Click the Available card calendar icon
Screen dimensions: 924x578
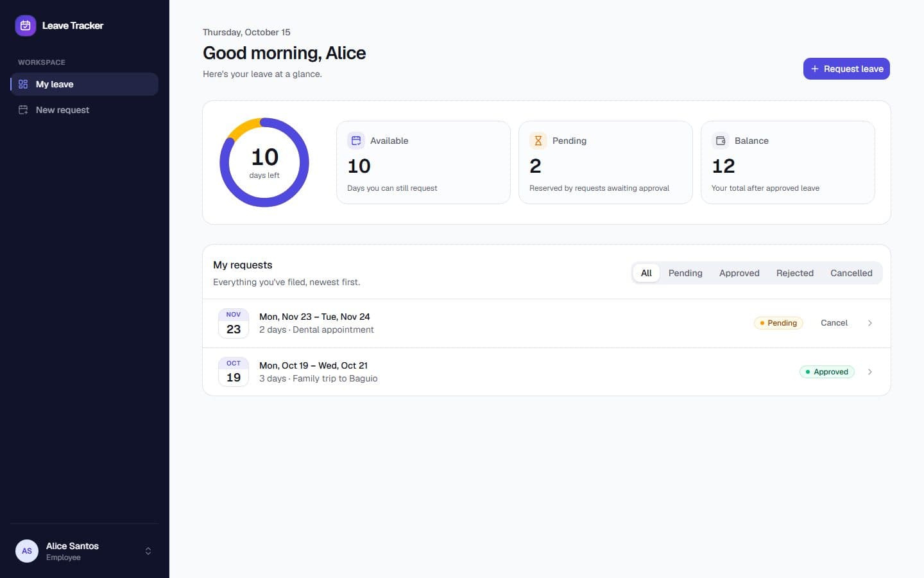[356, 141]
